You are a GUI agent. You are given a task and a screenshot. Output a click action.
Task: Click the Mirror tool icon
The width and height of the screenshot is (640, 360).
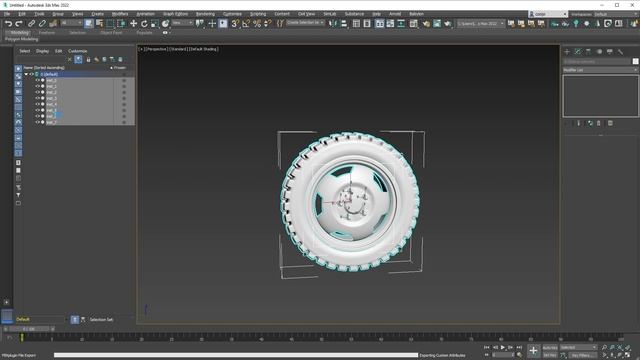pyautogui.click(x=333, y=24)
